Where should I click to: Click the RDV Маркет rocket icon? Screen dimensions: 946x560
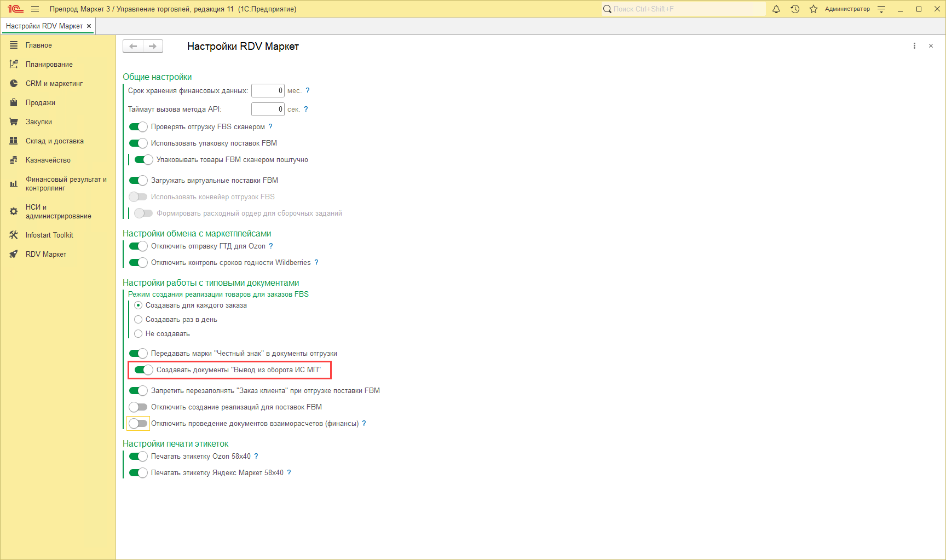point(14,254)
